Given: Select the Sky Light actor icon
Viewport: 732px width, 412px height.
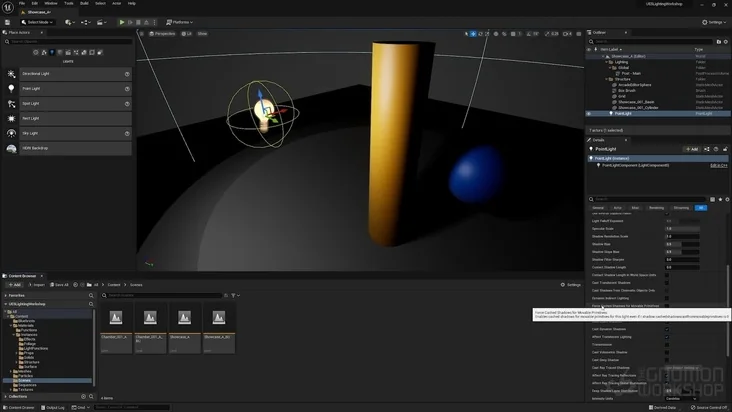Looking at the screenshot, I should (x=11, y=133).
